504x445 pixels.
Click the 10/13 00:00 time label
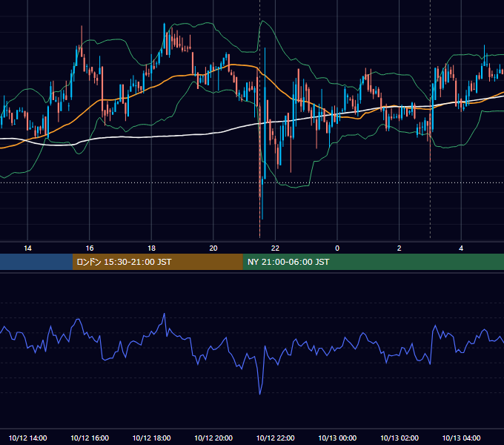click(337, 438)
